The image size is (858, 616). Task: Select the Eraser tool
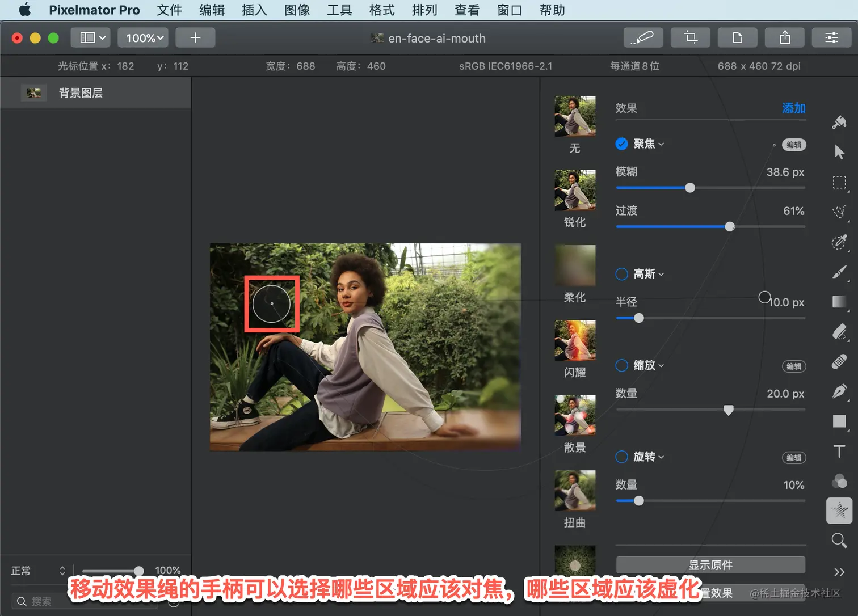pos(839,332)
